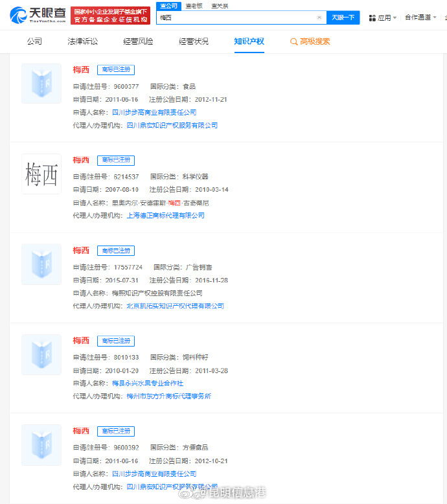Open the 梅西 calligraphy trademark image

41,174
